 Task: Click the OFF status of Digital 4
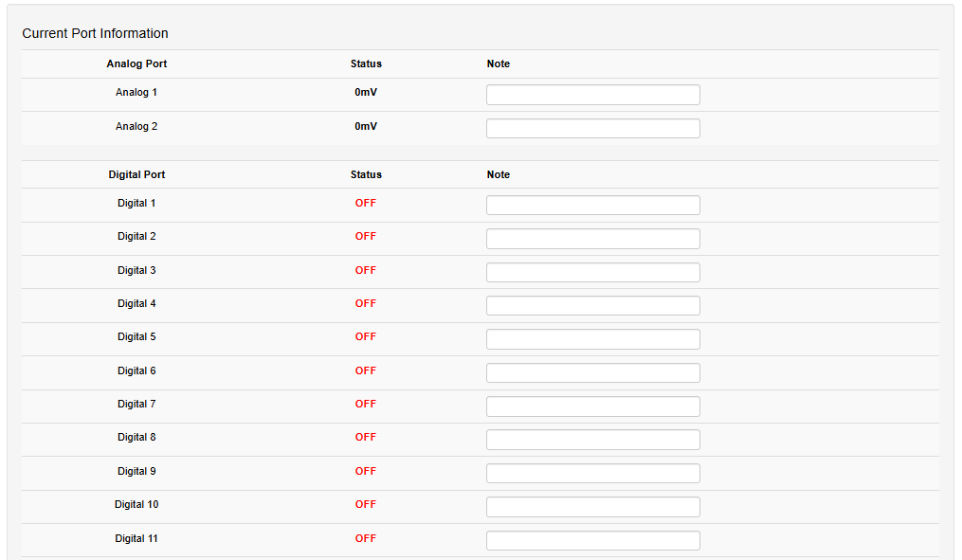pos(366,303)
